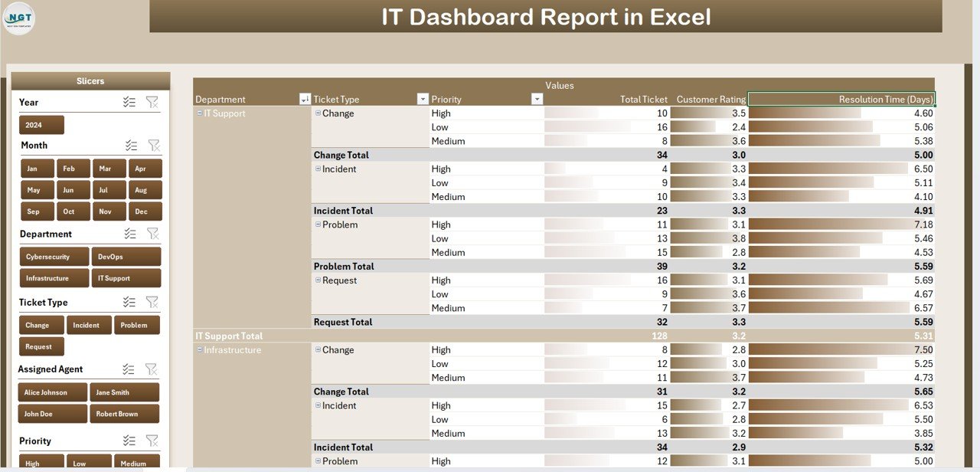Enable multi-select on the Year slicer
Image resolution: width=980 pixels, height=472 pixels.
[128, 101]
